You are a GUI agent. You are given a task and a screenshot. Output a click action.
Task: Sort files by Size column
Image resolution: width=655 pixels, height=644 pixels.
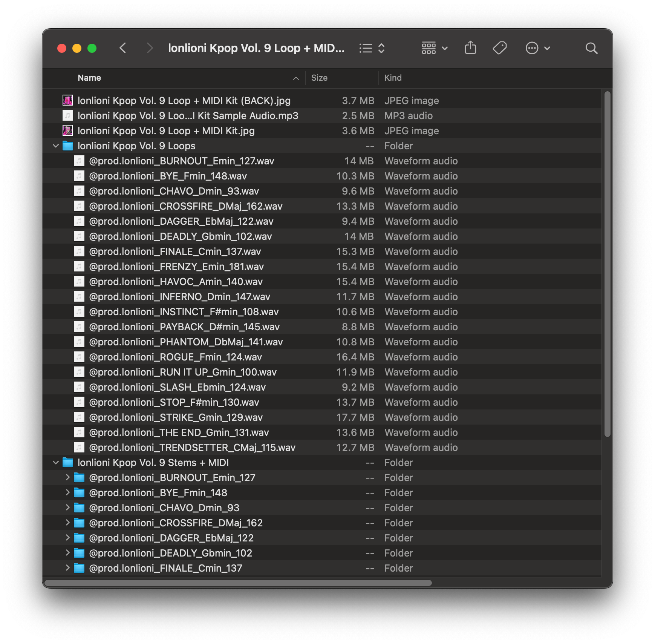click(x=319, y=78)
